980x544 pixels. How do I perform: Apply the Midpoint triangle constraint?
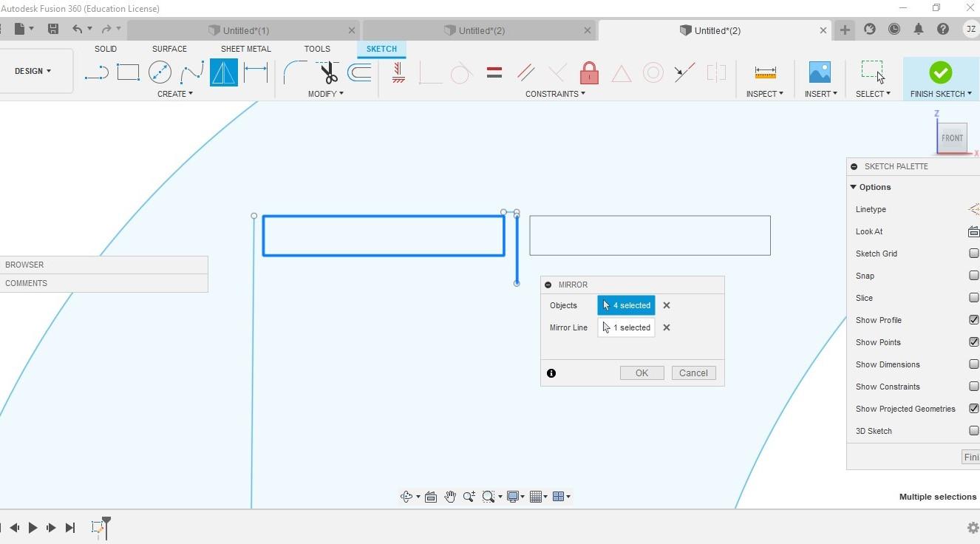(x=622, y=72)
